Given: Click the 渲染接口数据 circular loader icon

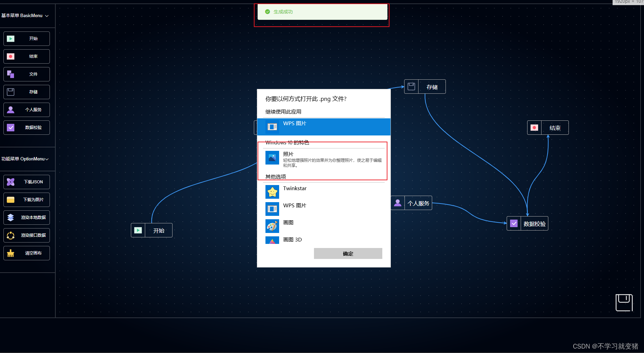Looking at the screenshot, I should pos(11,235).
